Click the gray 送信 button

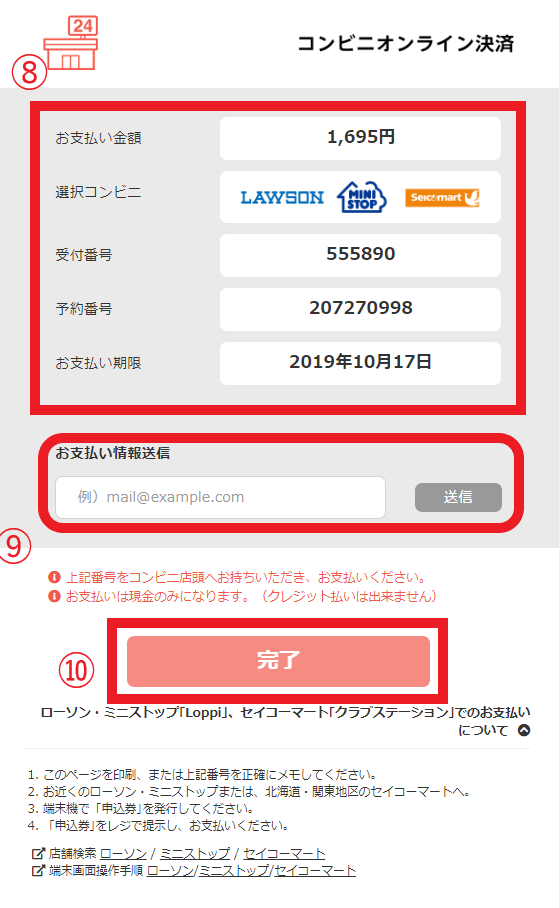point(458,497)
